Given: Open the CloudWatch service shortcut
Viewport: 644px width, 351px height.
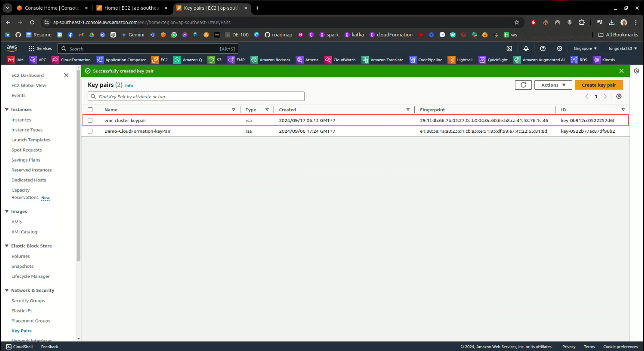Looking at the screenshot, I should (x=340, y=60).
